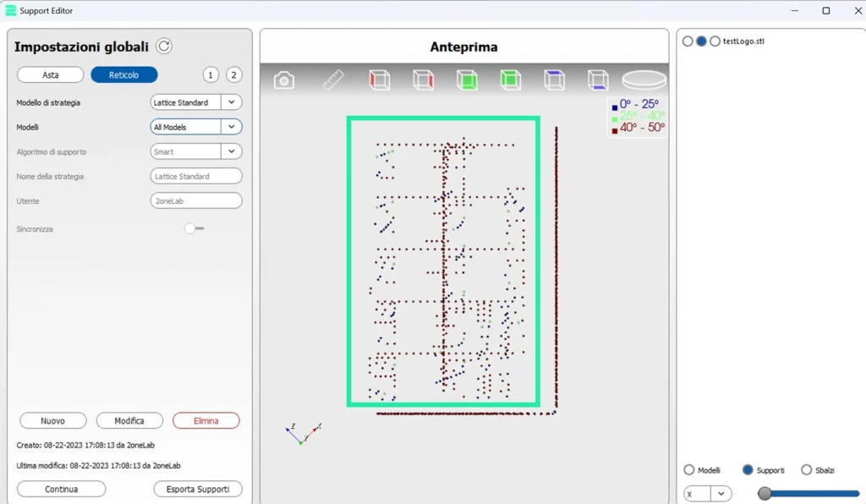This screenshot has width=866, height=504.
Task: Switch to back-face green cube view
Action: (x=511, y=80)
